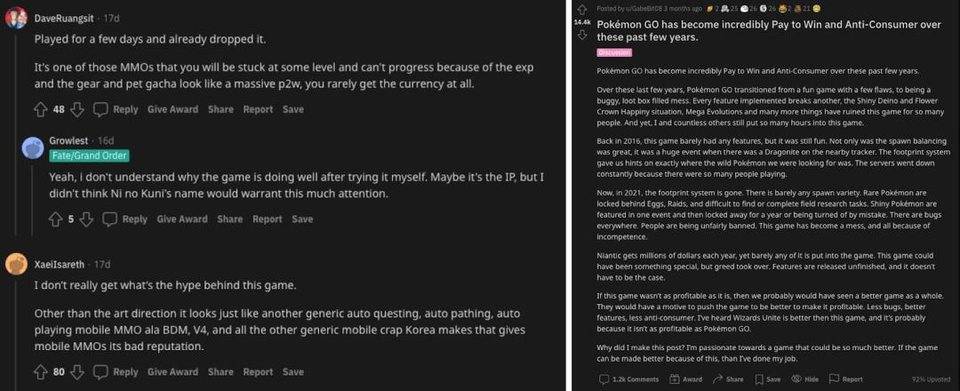Screen dimensions: 960x391
Task: Select the Discussion flair tag
Action: (614, 53)
